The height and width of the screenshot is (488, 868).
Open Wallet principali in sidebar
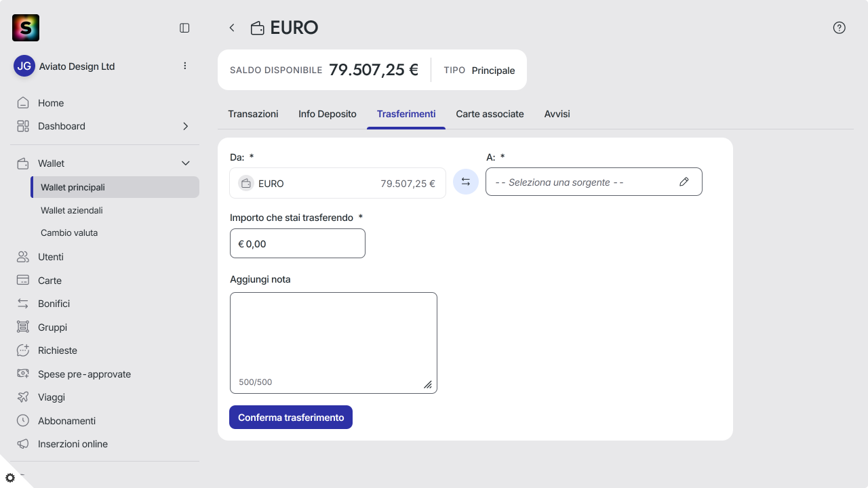pyautogui.click(x=115, y=187)
